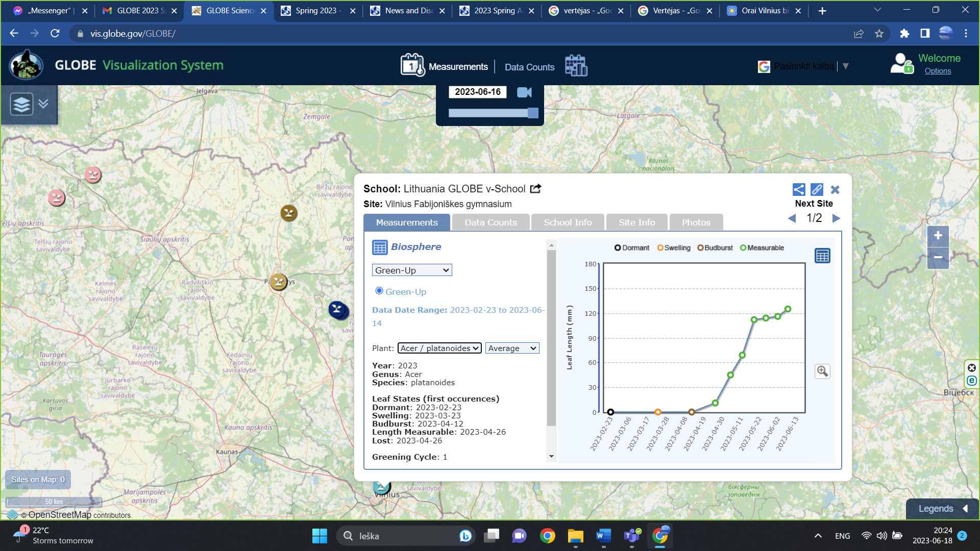The height and width of the screenshot is (551, 980).
Task: Switch to the Site Info tab
Action: pos(636,222)
